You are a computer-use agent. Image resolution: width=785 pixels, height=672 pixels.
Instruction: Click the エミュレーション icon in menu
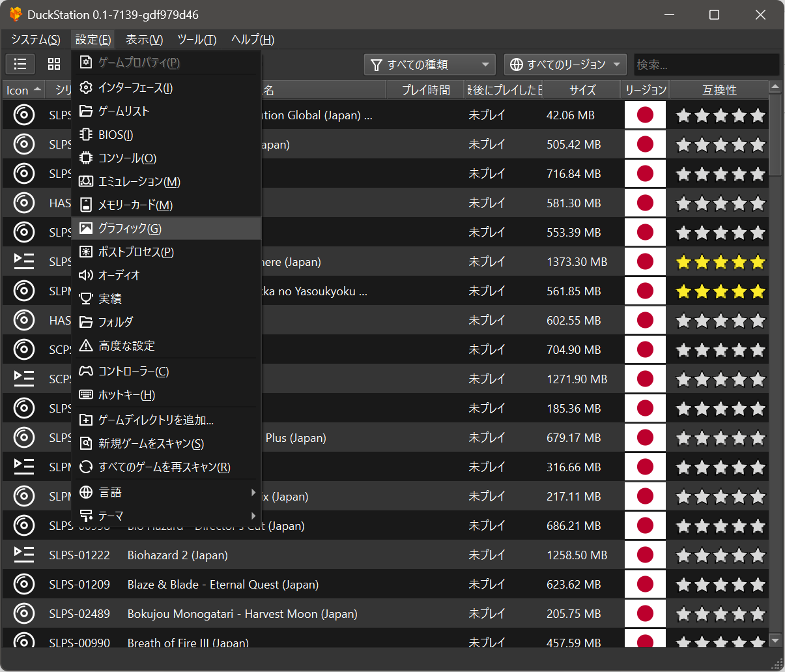pyautogui.click(x=86, y=181)
